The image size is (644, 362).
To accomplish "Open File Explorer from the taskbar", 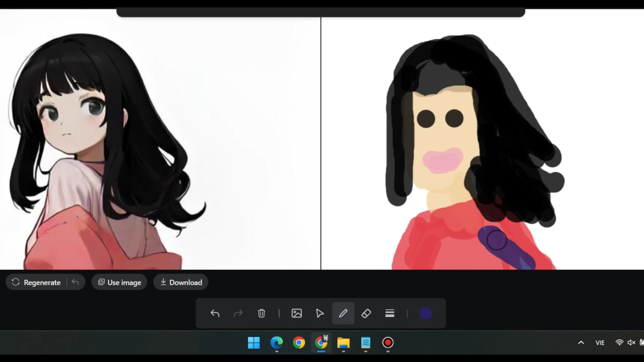I will pos(343,343).
